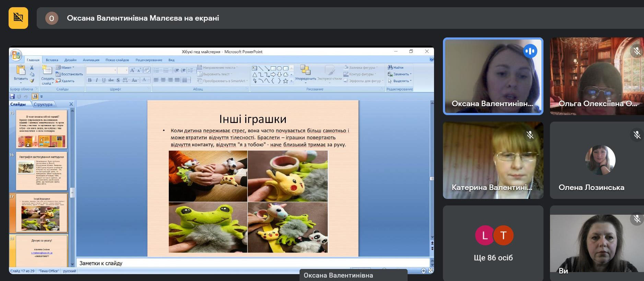Select the star shape in the shapes gallery
The width and height of the screenshot is (644, 281).
click(x=285, y=81)
